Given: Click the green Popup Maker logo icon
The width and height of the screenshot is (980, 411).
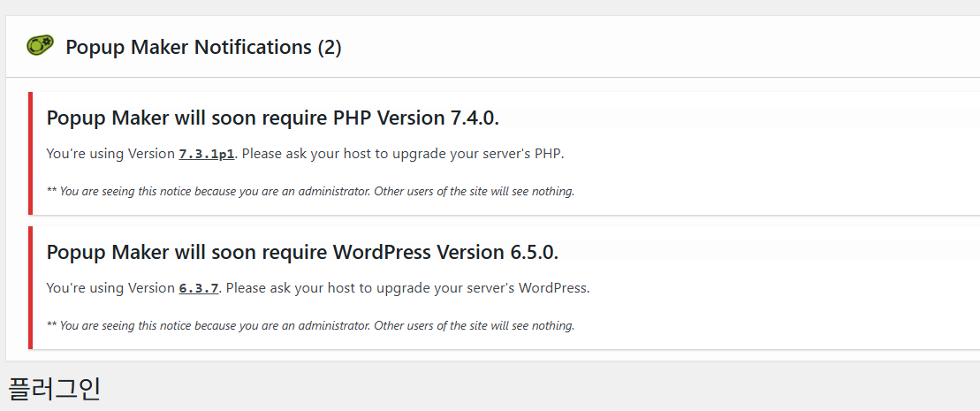Looking at the screenshot, I should coord(40,46).
